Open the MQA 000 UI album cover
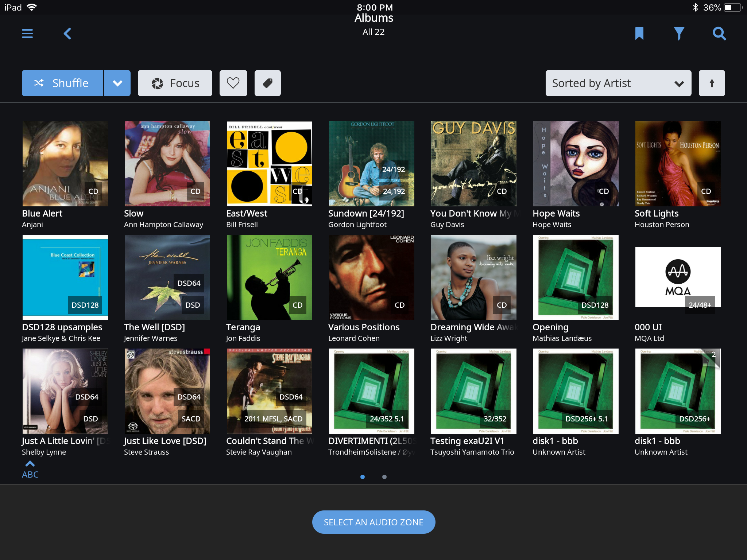 pyautogui.click(x=678, y=277)
